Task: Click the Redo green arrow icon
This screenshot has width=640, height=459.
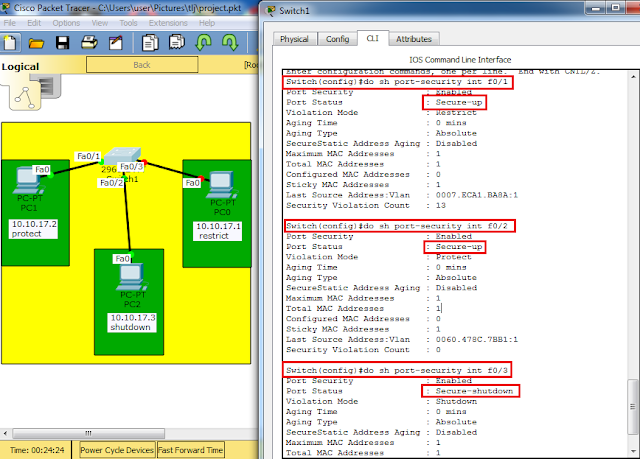Action: 230,42
